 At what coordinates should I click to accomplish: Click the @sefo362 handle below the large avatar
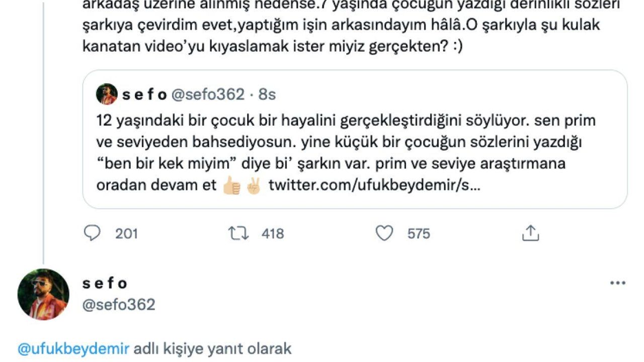point(119,305)
